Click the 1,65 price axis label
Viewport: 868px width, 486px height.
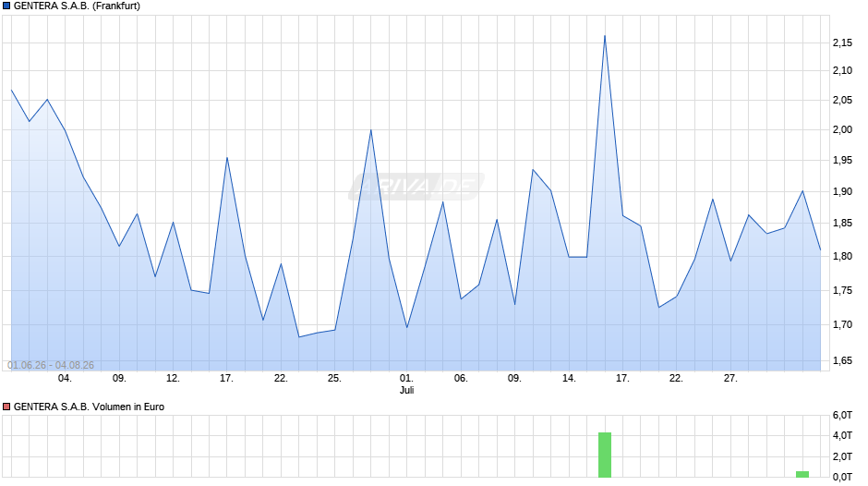tap(842, 360)
